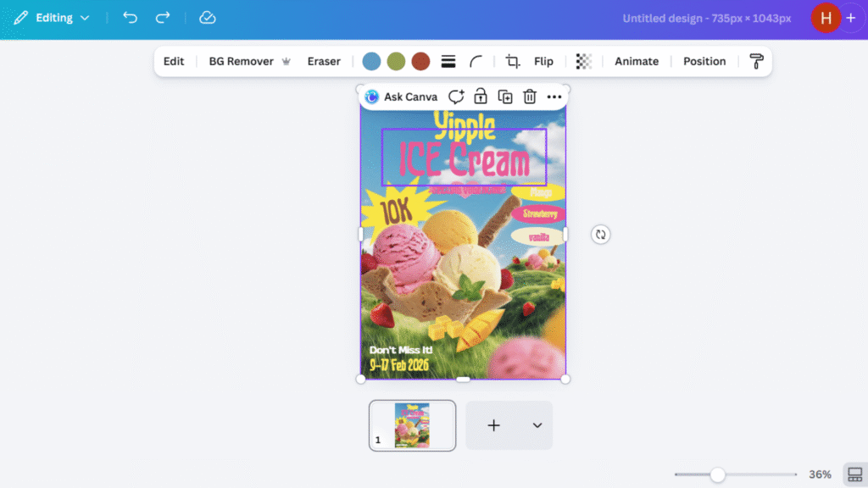Toggle the grid view in bottom corner
The height and width of the screenshot is (488, 868).
[x=854, y=474]
